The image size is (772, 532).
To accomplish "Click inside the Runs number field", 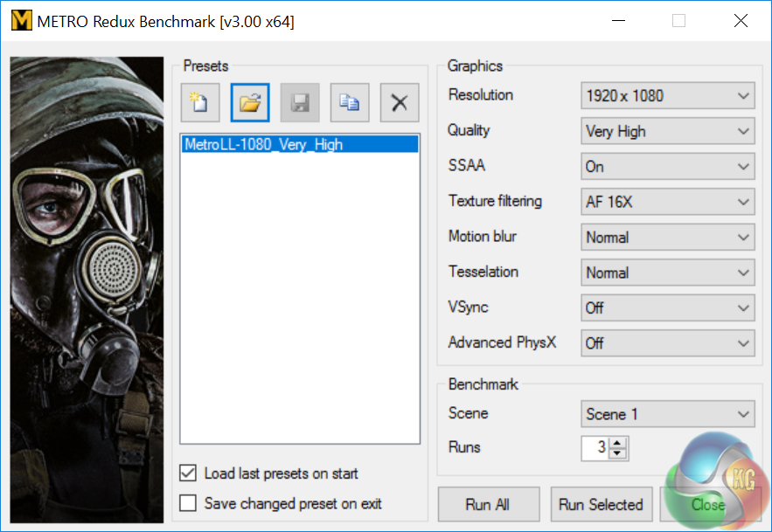I will (x=596, y=448).
